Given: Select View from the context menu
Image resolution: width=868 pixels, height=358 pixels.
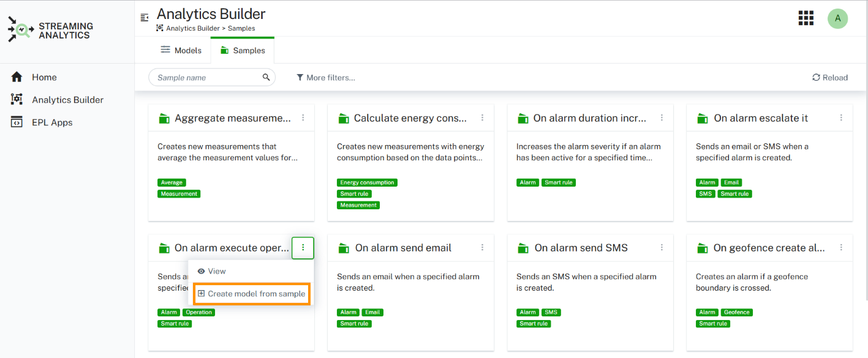Looking at the screenshot, I should [x=211, y=271].
